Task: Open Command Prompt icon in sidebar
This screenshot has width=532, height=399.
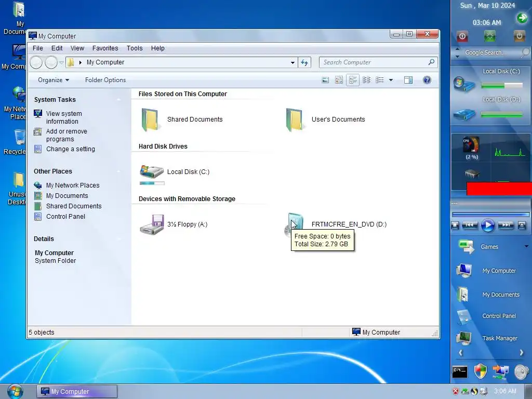Action: [460, 372]
